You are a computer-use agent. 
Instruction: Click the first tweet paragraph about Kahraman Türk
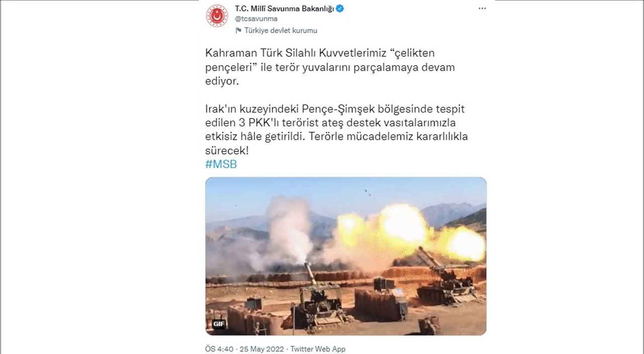pos(330,67)
